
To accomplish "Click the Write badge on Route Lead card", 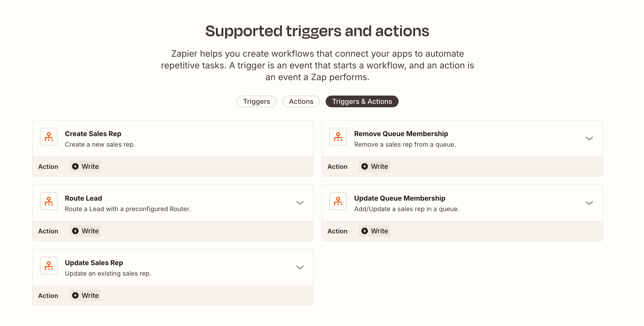I will pyautogui.click(x=85, y=231).
